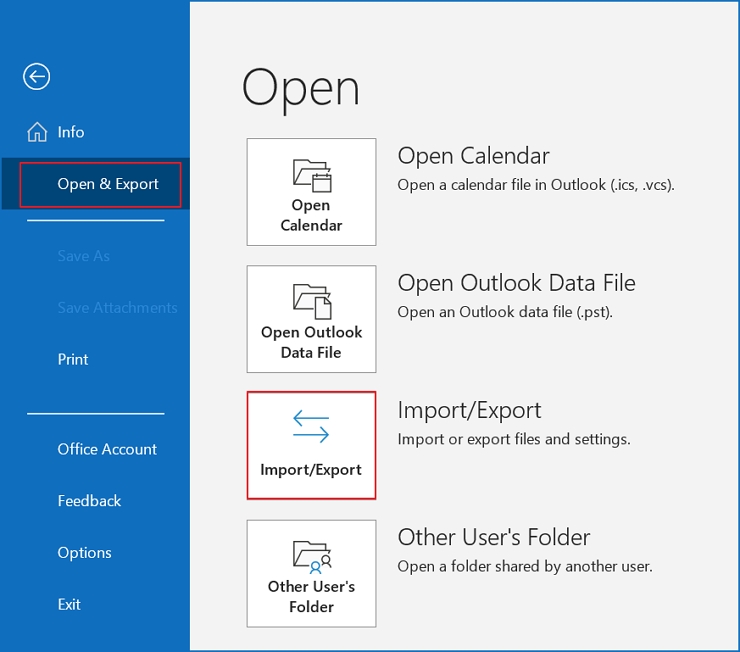
Task: Open Office Account settings
Action: tap(107, 449)
